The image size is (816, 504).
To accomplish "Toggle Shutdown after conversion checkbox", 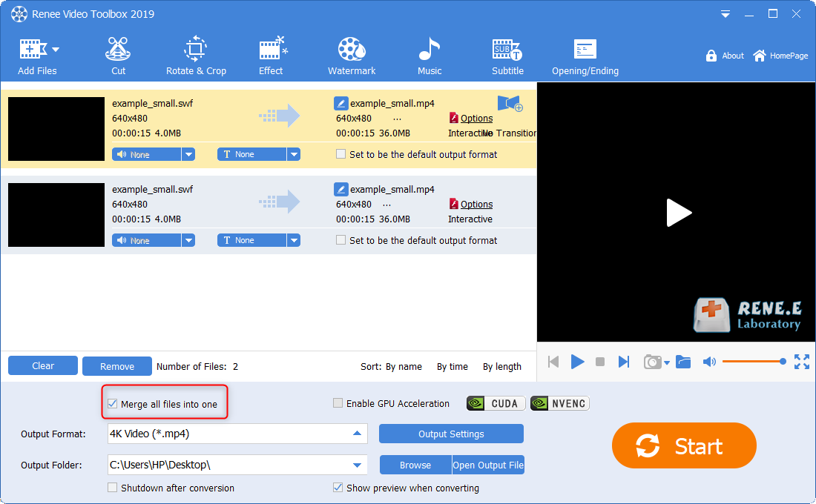I will pos(113,488).
